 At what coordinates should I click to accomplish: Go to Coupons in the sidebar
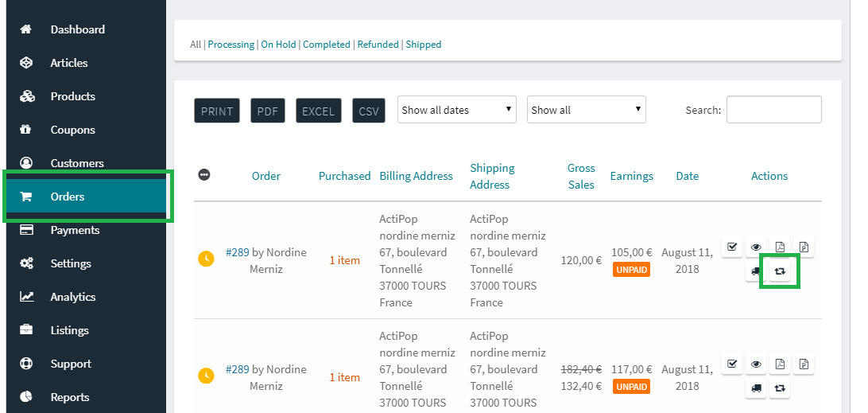tap(72, 130)
